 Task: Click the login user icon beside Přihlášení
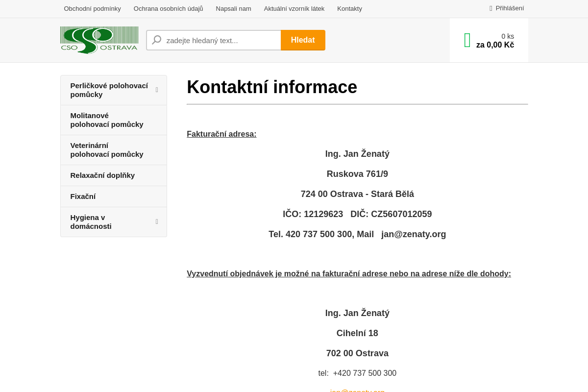tap(490, 8)
